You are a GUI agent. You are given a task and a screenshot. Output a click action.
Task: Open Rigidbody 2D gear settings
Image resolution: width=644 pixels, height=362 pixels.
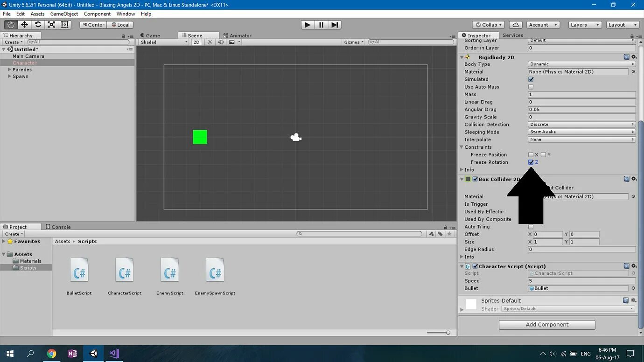coord(634,57)
